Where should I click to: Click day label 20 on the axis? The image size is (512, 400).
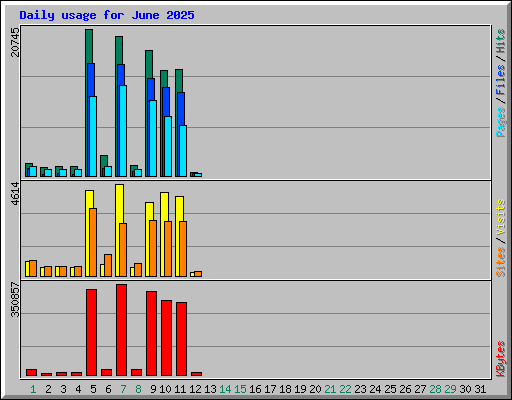315,389
